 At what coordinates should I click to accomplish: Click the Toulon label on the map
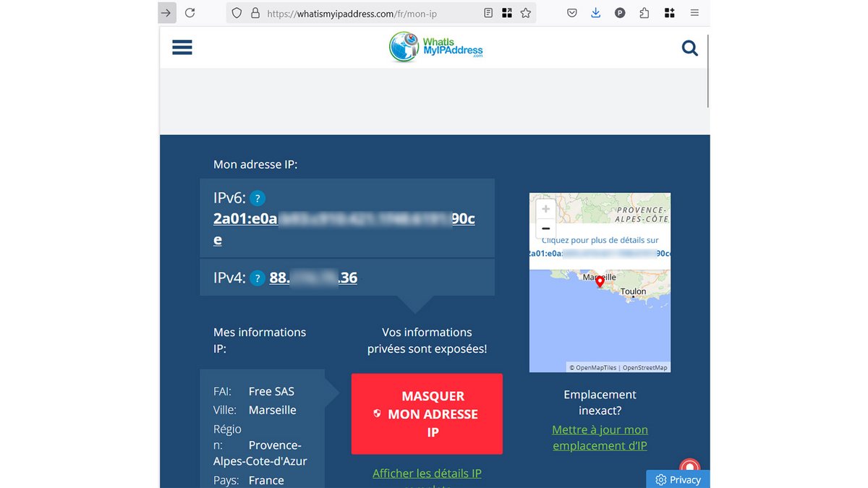point(634,291)
